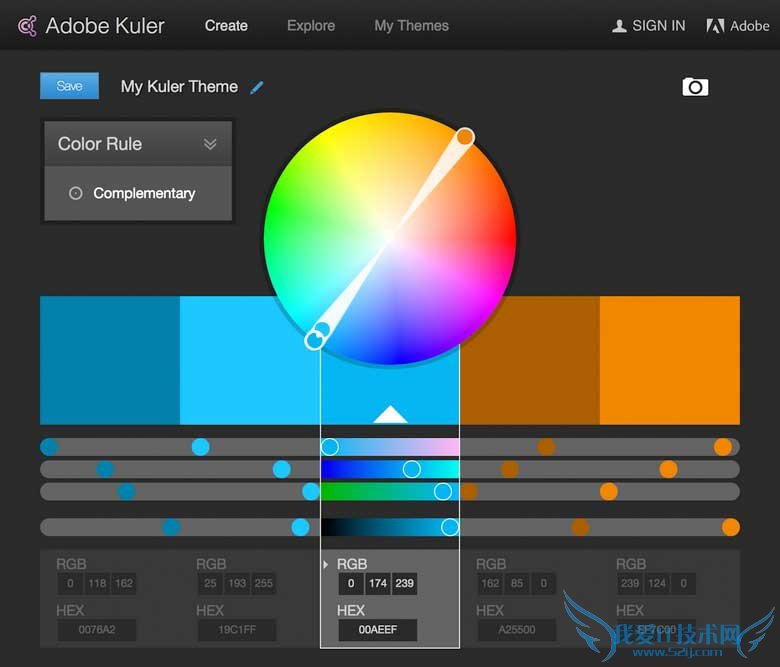Screen dimensions: 780x667
Task: Click brightness handle of the 0076A2 color
Action: click(x=171, y=527)
